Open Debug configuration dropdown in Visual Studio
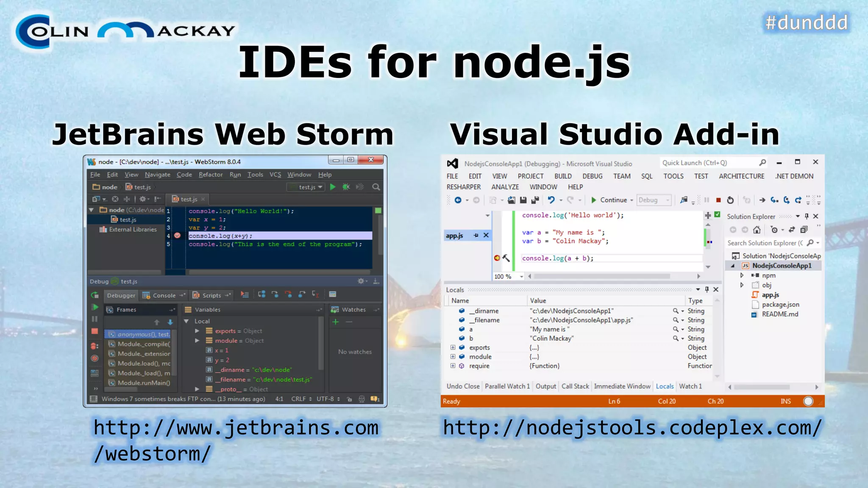 654,200
